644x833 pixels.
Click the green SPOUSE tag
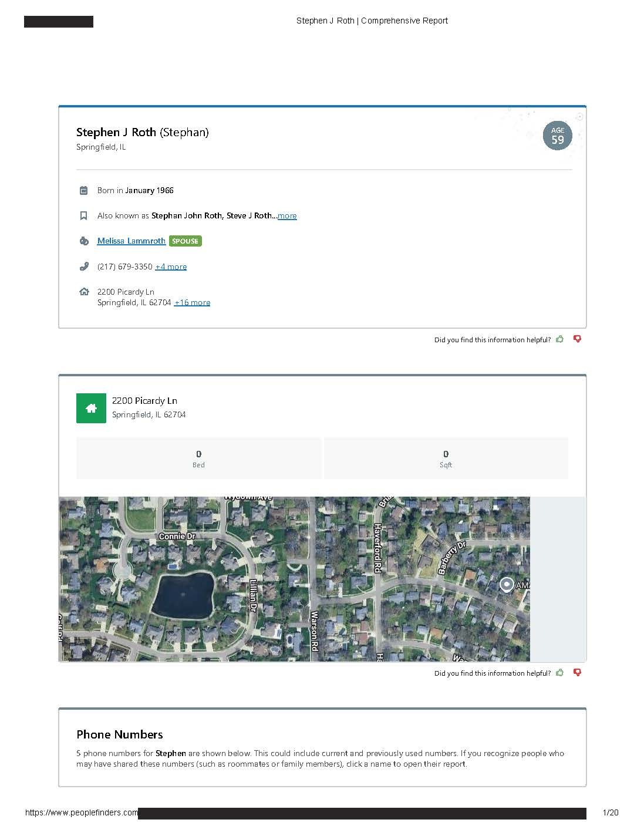coord(185,241)
